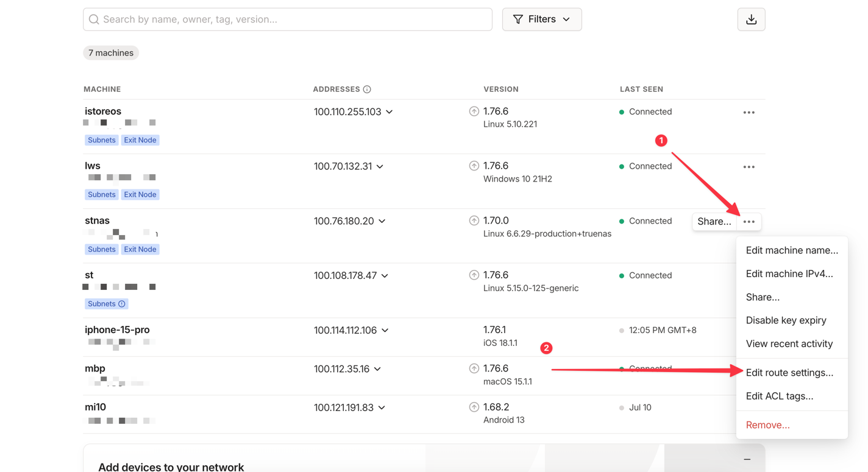Click Connected status for istoreos
The width and height of the screenshot is (868, 472).
tap(650, 112)
